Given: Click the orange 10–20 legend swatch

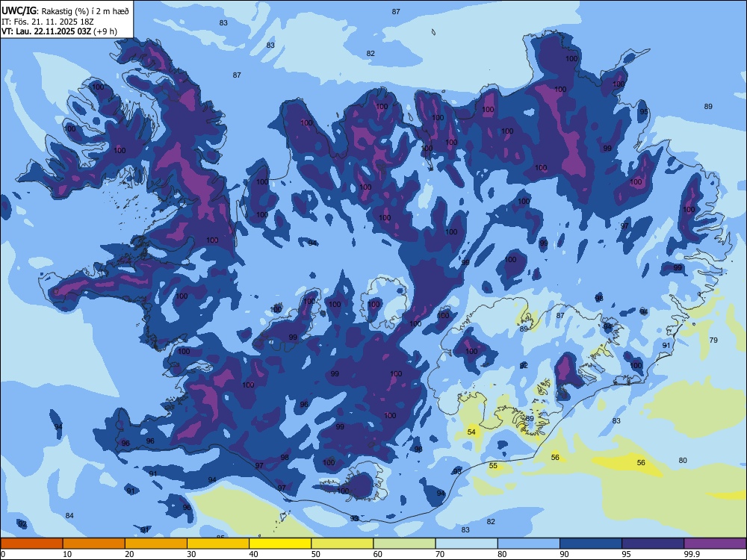Looking at the screenshot, I should click(94, 544).
